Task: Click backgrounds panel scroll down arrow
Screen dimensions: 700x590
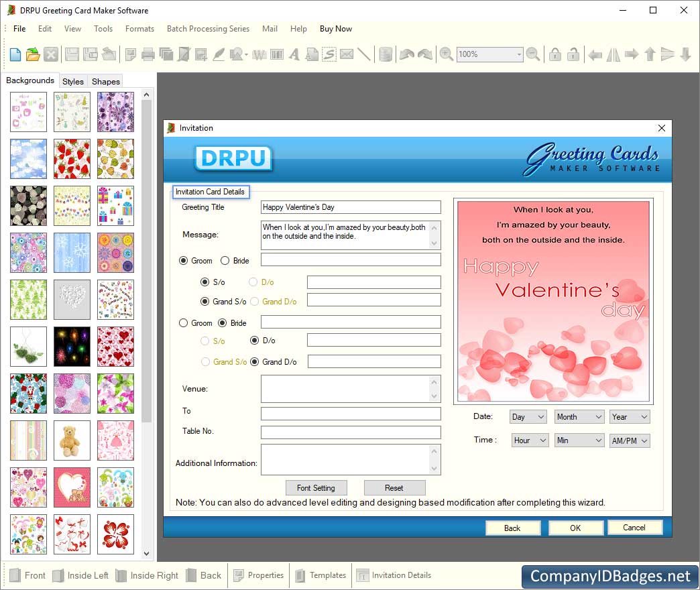Action: (x=146, y=553)
